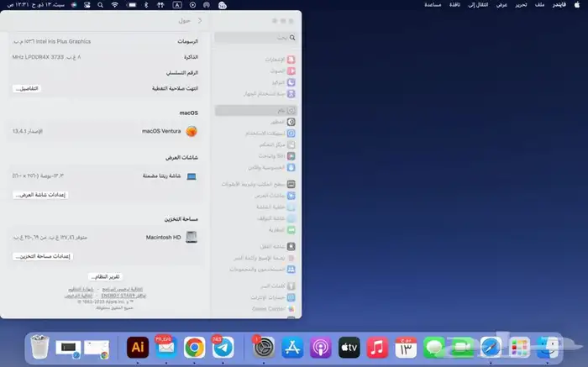Open Adobe Illustrator from the Dock

coord(138,347)
